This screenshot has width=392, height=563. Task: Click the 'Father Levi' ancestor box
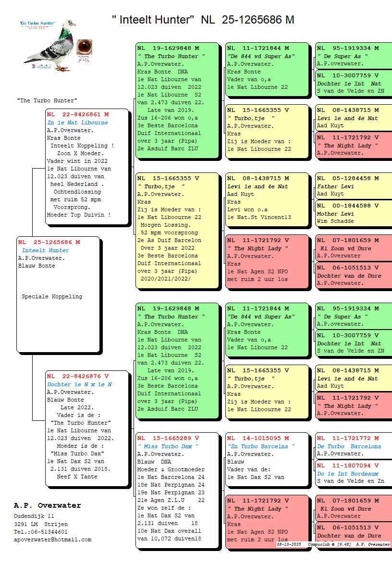coord(353,185)
